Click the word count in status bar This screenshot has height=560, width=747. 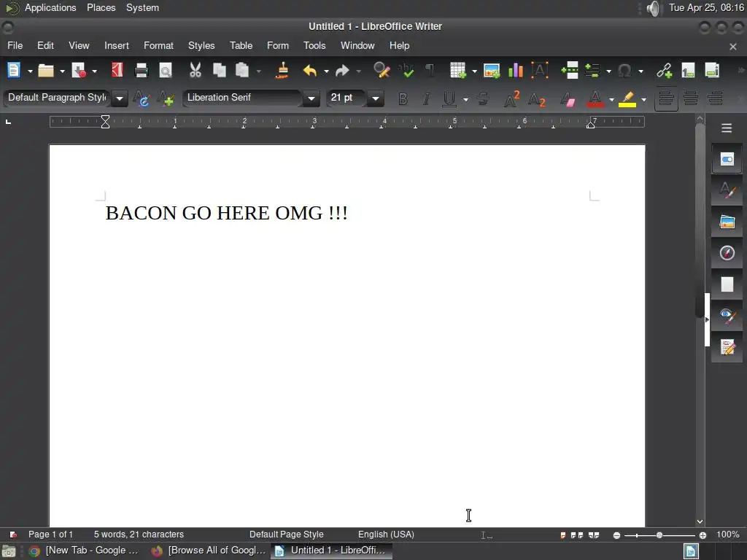tap(139, 534)
